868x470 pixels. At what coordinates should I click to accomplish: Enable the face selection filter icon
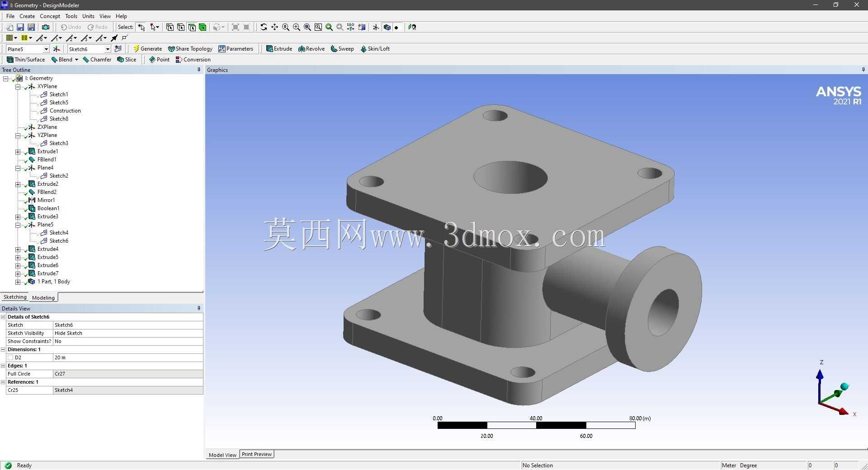[x=192, y=27]
